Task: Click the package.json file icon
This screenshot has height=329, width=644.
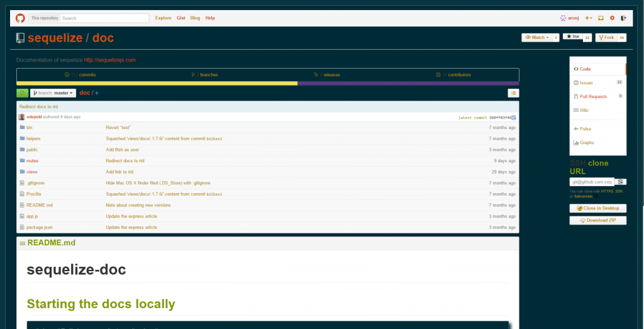Action: (x=22, y=227)
